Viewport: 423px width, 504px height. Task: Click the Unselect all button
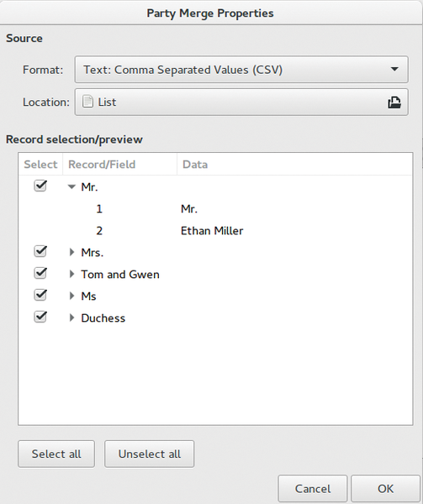click(149, 454)
